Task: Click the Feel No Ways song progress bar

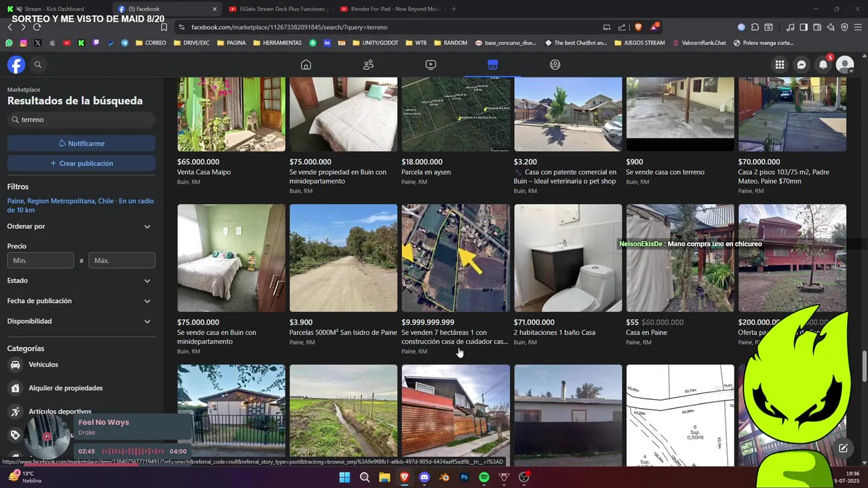Action: pyautogui.click(x=133, y=451)
